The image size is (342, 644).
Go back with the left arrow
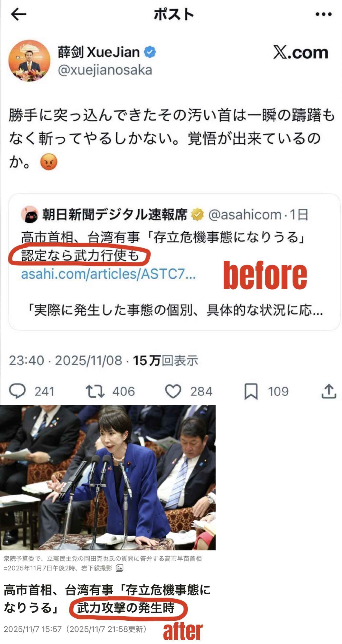(19, 14)
